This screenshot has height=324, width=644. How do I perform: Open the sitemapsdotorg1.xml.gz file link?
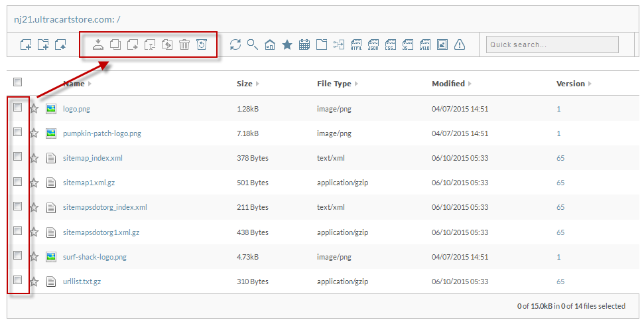point(101,232)
